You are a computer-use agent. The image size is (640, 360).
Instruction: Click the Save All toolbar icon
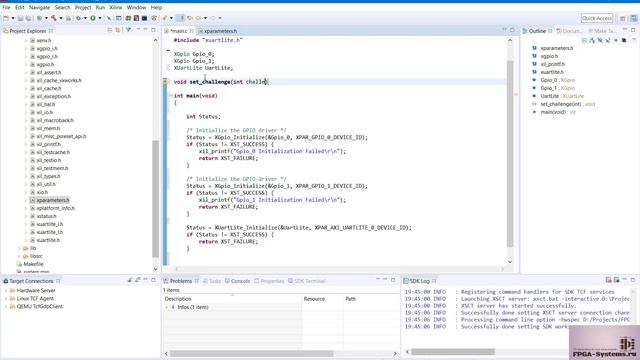[28, 18]
